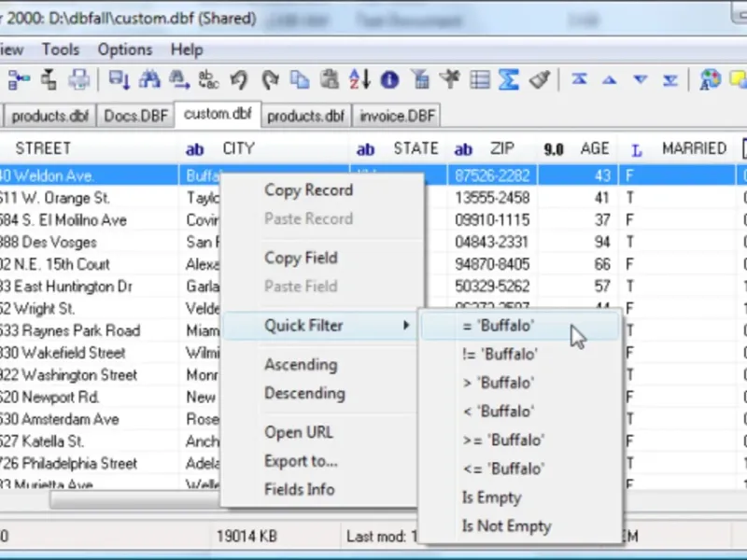Image resolution: width=747 pixels, height=560 pixels.
Task: Click AGE cell 94
Action: tap(578, 242)
